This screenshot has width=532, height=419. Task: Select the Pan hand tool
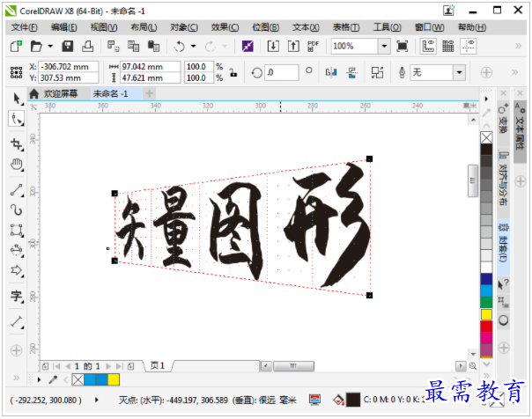[x=16, y=165]
